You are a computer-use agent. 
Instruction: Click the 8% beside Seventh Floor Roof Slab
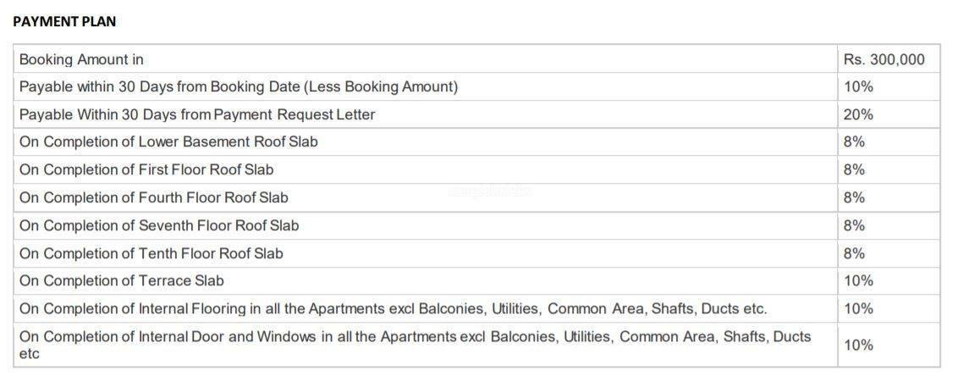pos(854,225)
